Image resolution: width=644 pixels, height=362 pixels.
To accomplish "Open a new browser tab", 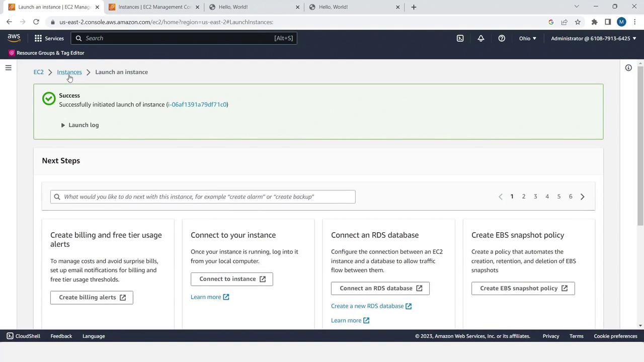I will tap(414, 7).
